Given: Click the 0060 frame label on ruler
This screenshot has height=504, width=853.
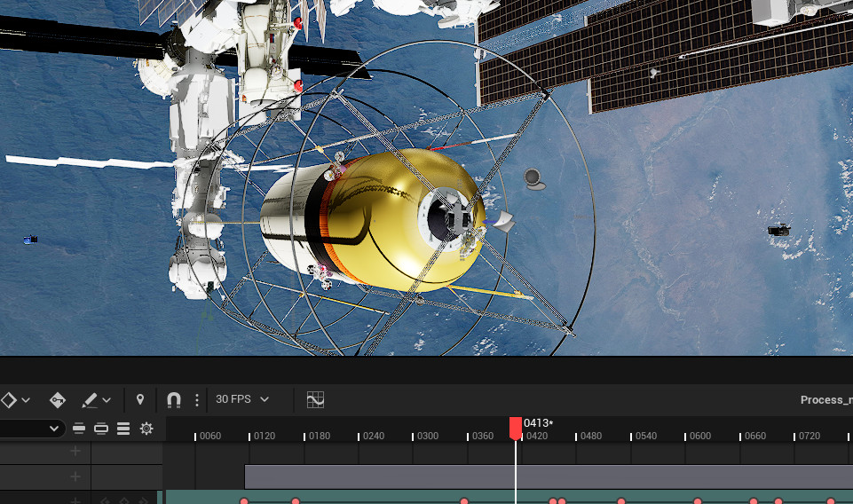Looking at the screenshot, I should coord(210,436).
